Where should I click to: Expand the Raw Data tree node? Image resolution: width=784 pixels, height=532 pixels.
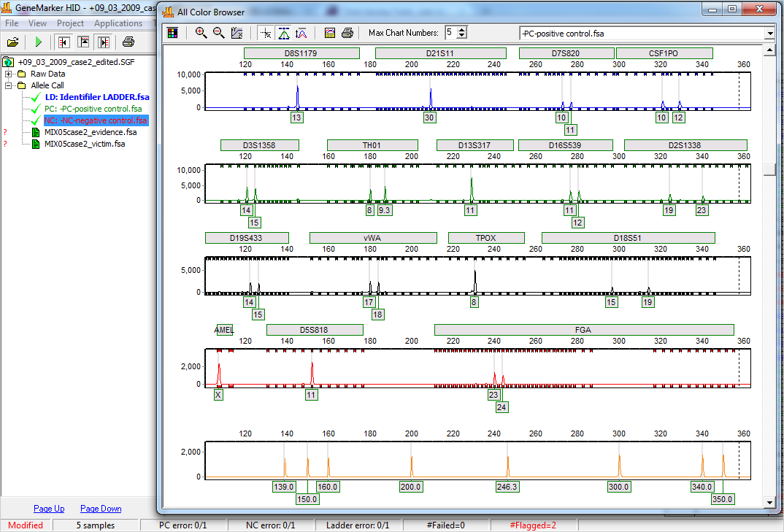(x=9, y=74)
